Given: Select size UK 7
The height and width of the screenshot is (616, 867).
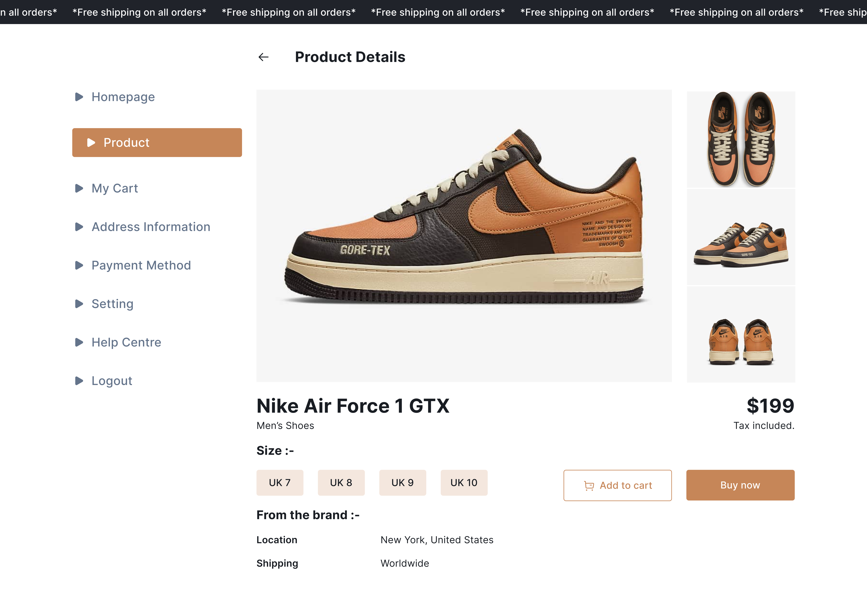Looking at the screenshot, I should pos(280,483).
